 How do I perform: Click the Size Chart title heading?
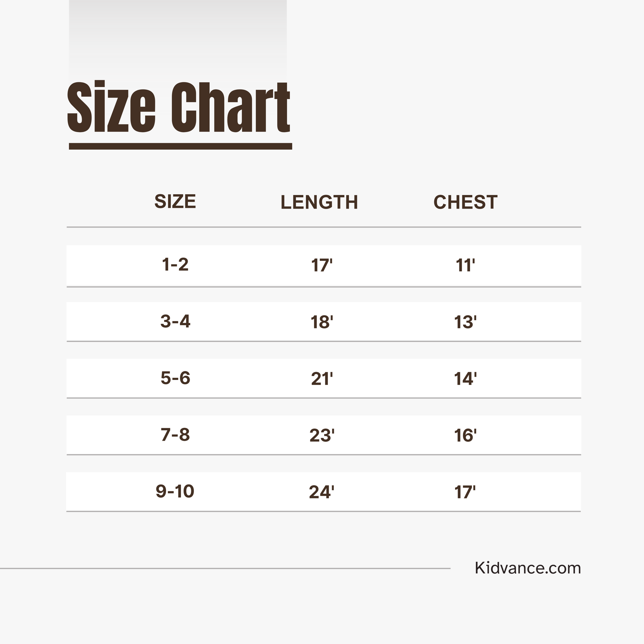(x=179, y=107)
